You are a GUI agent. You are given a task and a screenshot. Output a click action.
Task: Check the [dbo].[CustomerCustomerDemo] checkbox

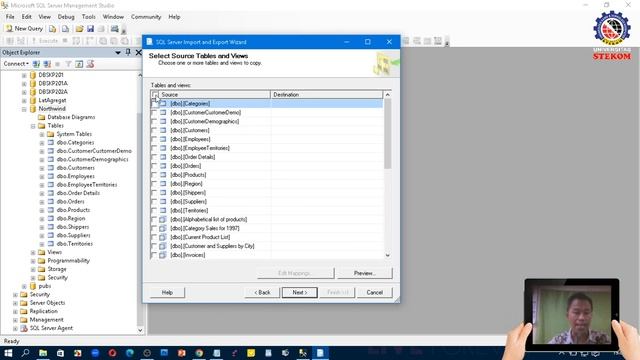tap(154, 113)
